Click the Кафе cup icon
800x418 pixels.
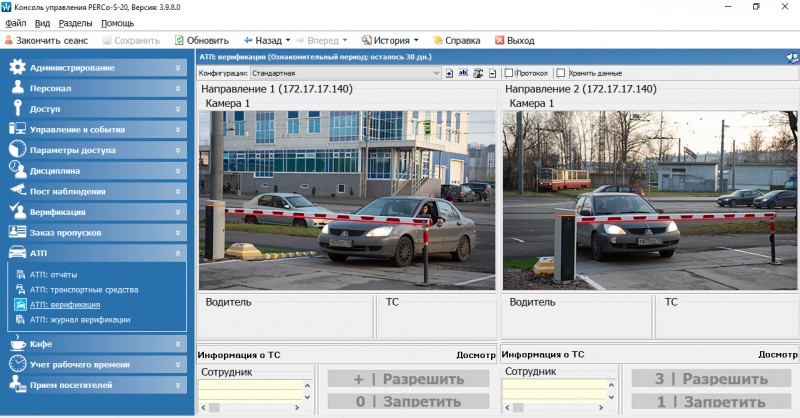point(17,344)
